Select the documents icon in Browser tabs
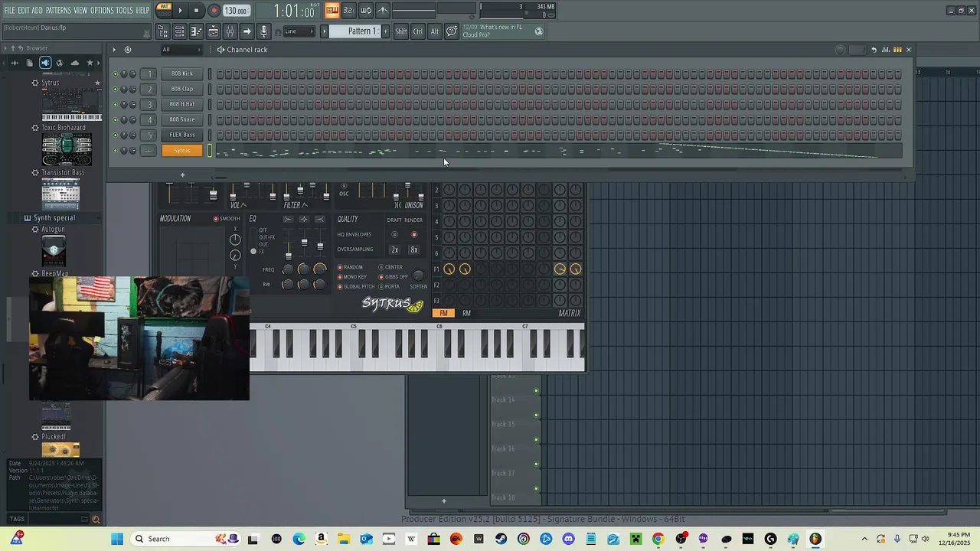 coord(29,63)
